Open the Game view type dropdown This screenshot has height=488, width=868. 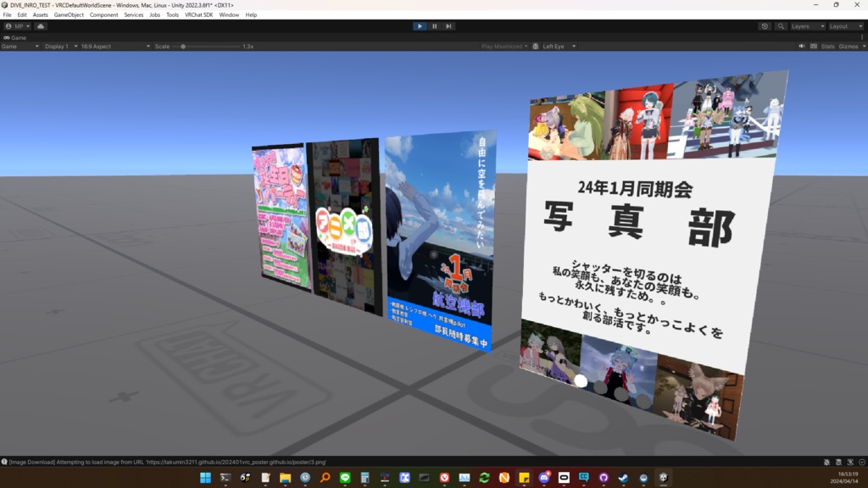pos(20,47)
